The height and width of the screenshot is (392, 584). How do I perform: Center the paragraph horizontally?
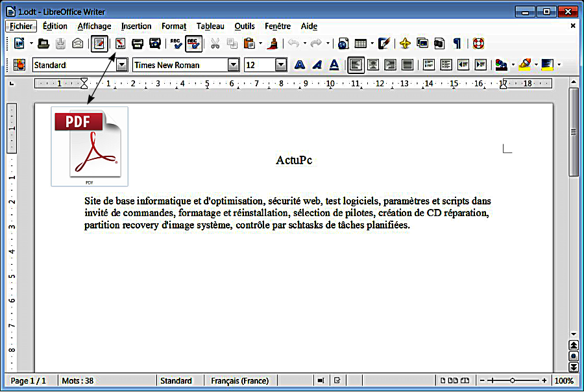coord(373,65)
